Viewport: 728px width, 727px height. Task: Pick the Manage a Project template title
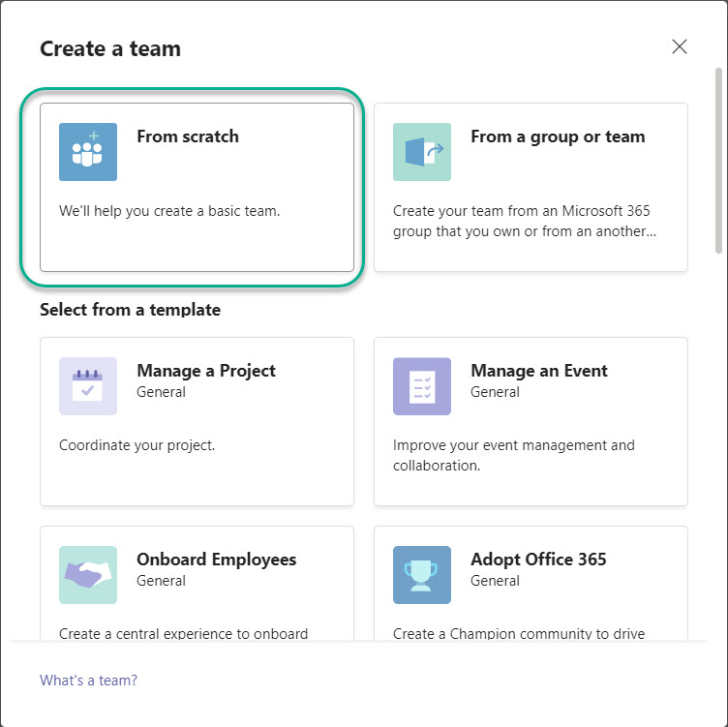[x=205, y=371]
